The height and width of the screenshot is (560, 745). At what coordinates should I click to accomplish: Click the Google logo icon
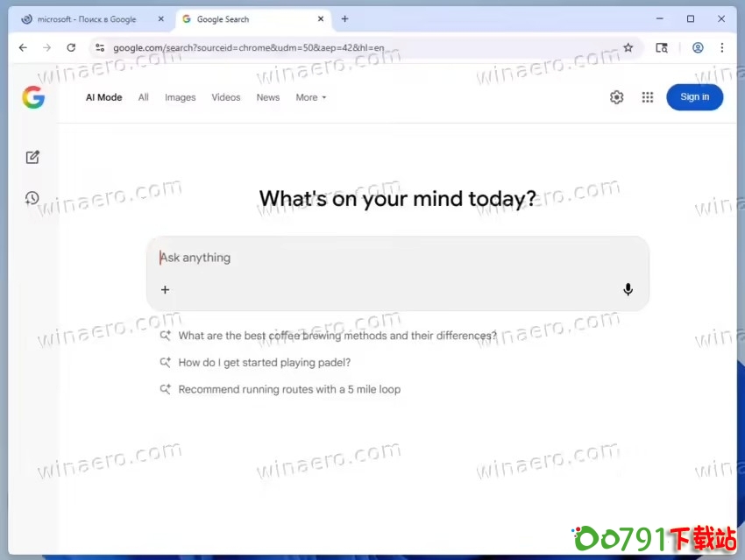33,97
